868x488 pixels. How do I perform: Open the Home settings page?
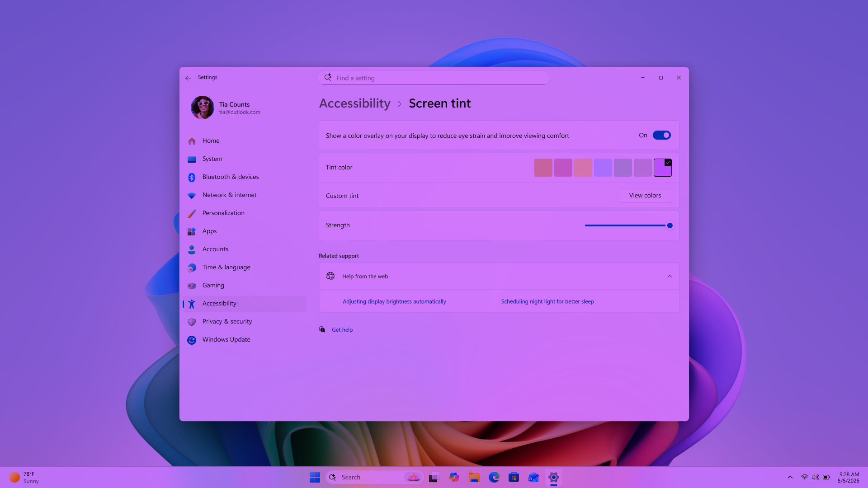[244, 141]
